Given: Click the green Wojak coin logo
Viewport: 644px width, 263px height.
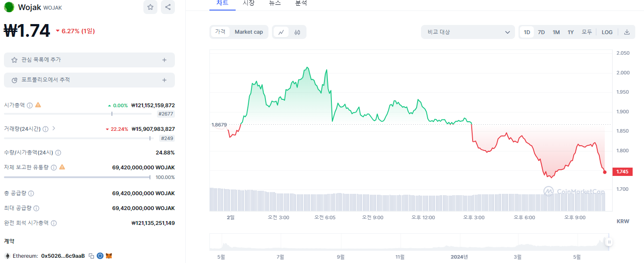Looking at the screenshot, I should coord(9,7).
